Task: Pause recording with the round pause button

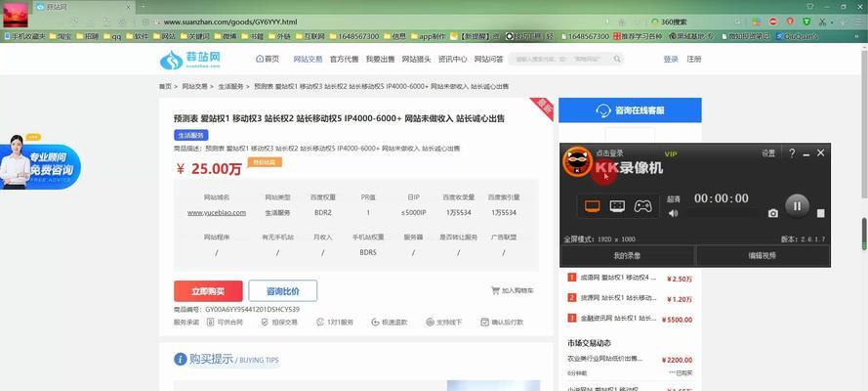Action: (797, 206)
